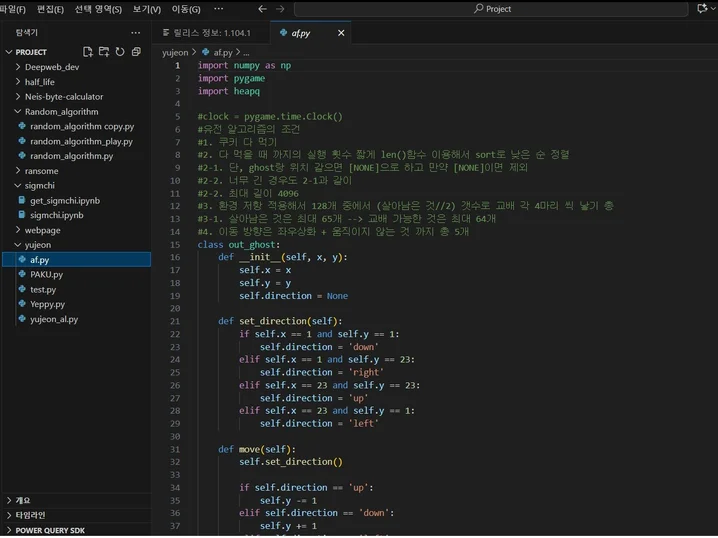Image resolution: width=718 pixels, height=538 pixels.
Task: Click the New File icon in explorer
Action: (x=88, y=52)
